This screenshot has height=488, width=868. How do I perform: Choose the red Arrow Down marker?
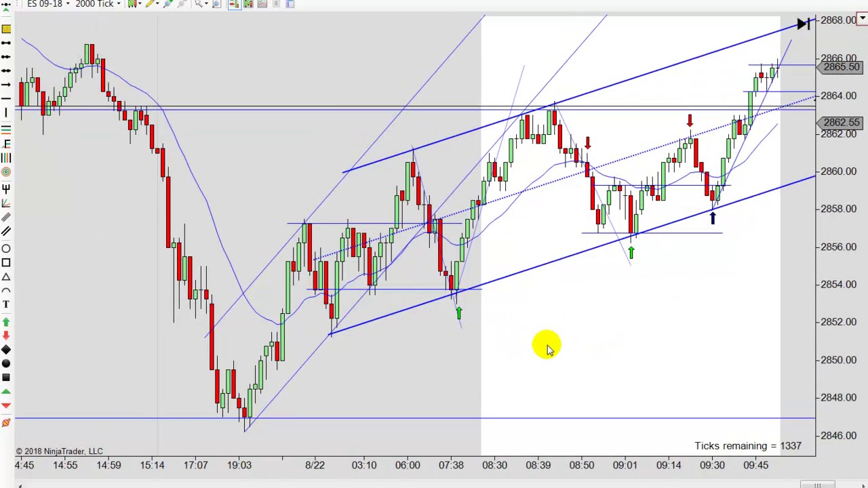(x=6, y=335)
